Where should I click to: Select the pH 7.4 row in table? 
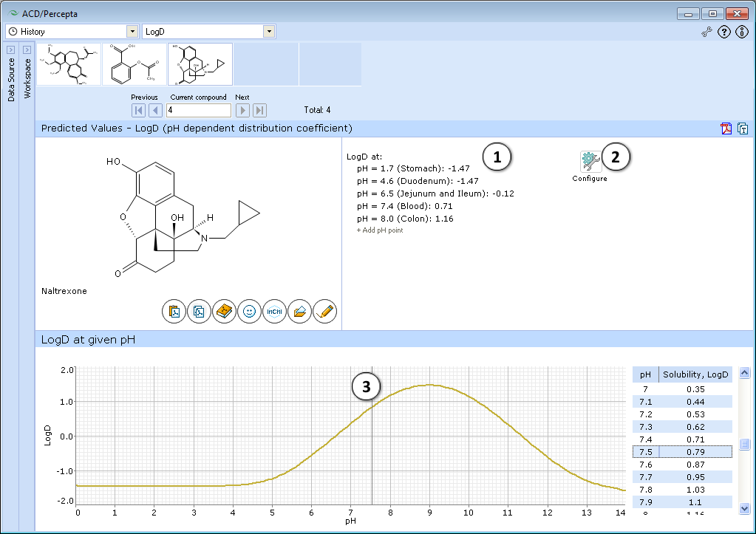[682, 439]
